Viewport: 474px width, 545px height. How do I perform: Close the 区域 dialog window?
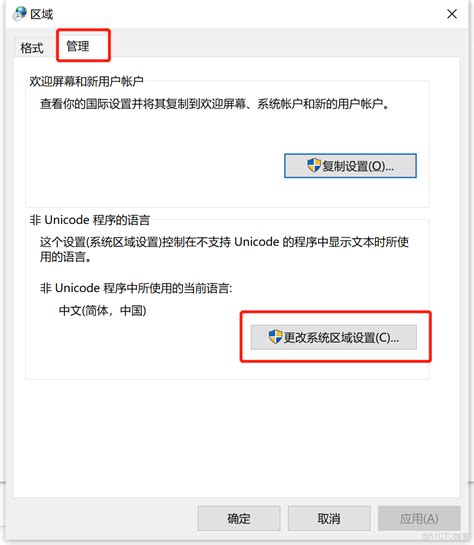pos(452,14)
